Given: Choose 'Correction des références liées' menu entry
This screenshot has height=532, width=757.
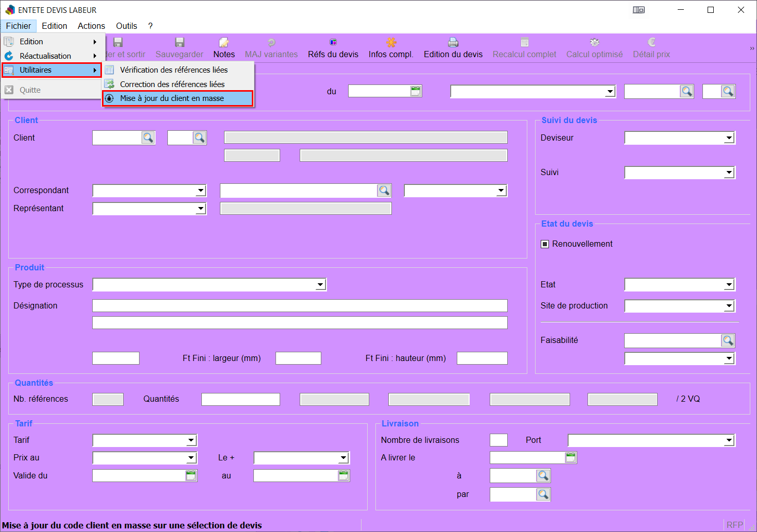Looking at the screenshot, I should click(172, 84).
